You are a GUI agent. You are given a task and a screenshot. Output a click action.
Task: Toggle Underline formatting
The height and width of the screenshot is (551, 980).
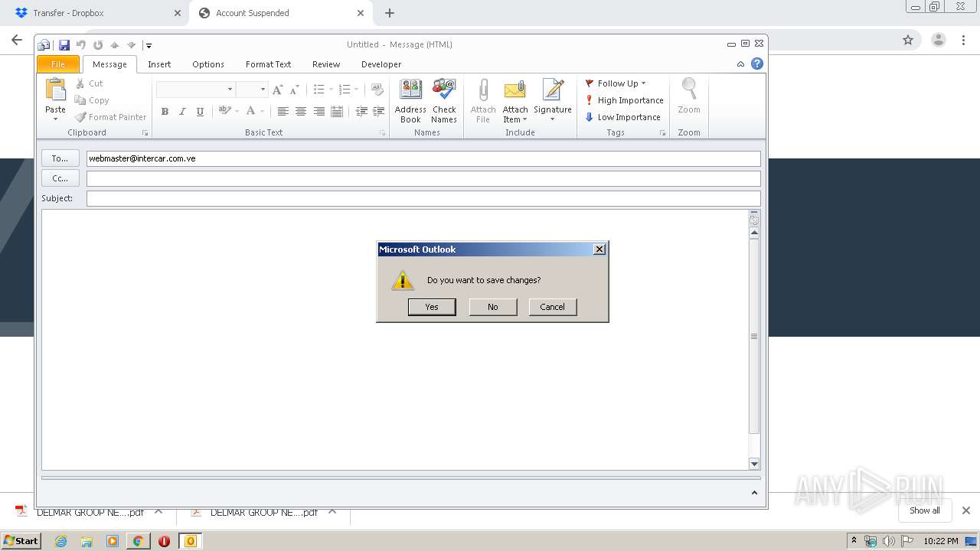[x=200, y=112]
